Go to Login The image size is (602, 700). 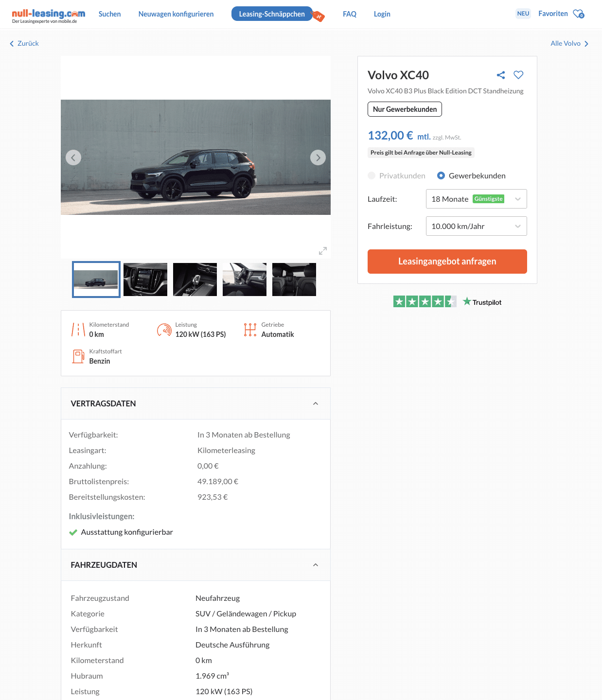tap(382, 14)
